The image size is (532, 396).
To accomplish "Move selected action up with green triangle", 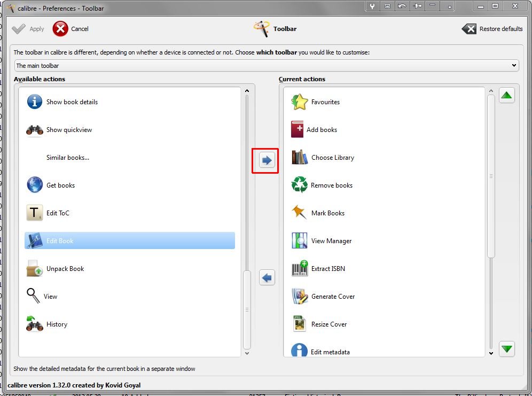I will tap(506, 95).
